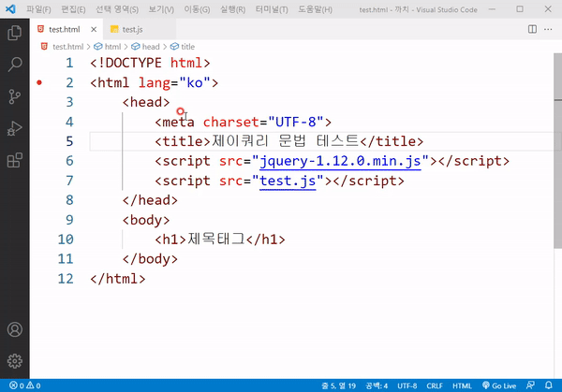The height and width of the screenshot is (392, 562).
Task: Open the Manage gear icon
Action: point(15,361)
